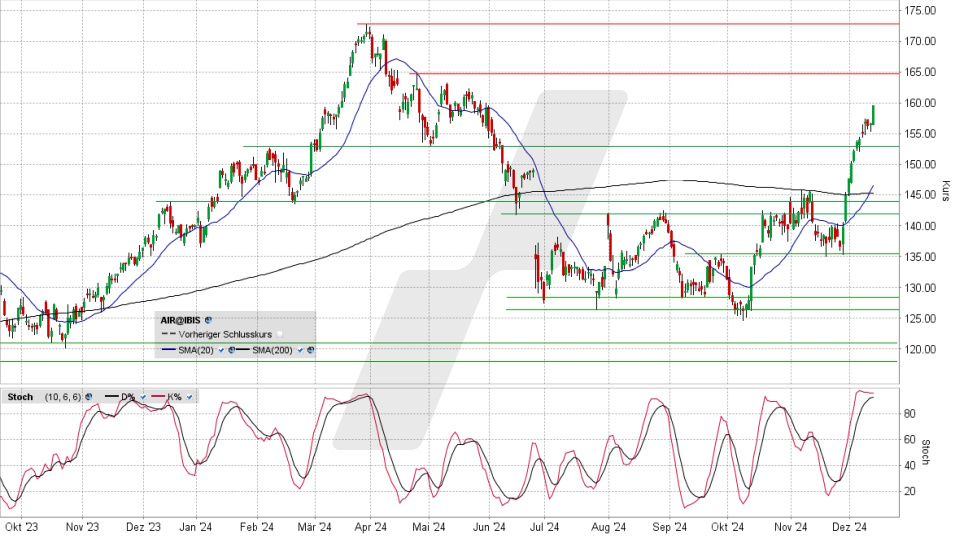The height and width of the screenshot is (540, 960).
Task: Click the D% legend label
Action: coord(128,397)
